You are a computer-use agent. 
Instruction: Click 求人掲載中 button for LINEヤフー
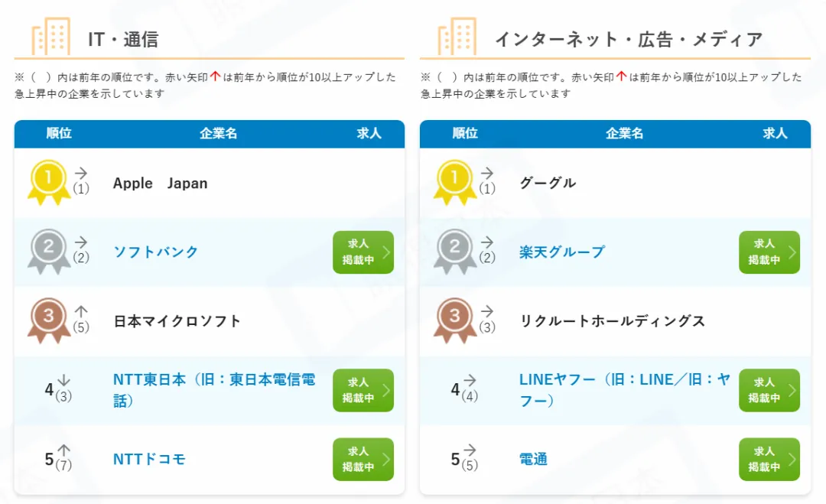pos(769,390)
